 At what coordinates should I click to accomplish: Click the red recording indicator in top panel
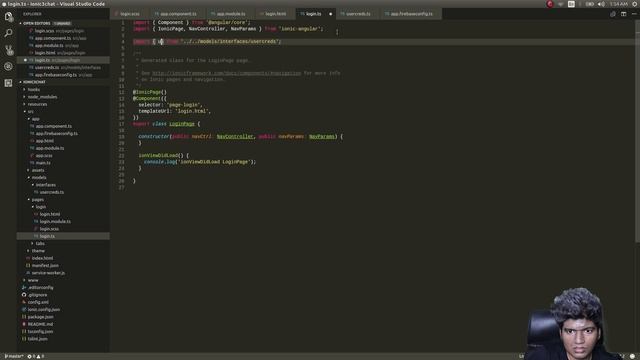point(550,4)
